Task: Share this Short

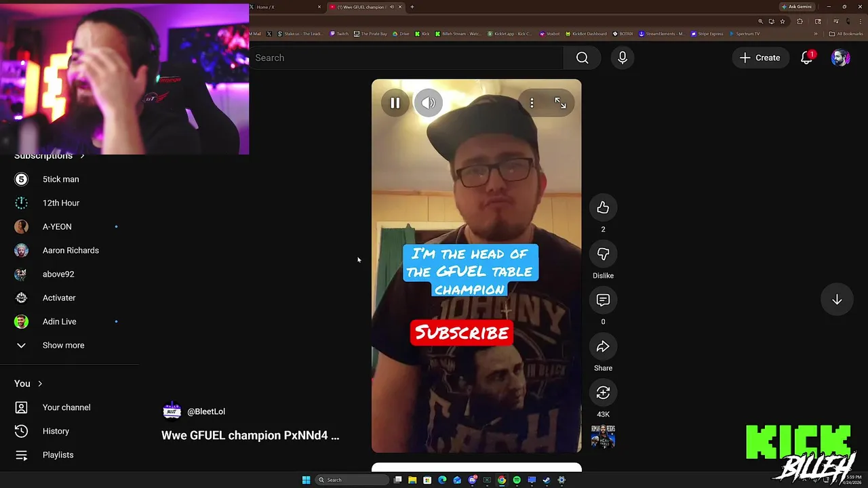Action: click(603, 346)
